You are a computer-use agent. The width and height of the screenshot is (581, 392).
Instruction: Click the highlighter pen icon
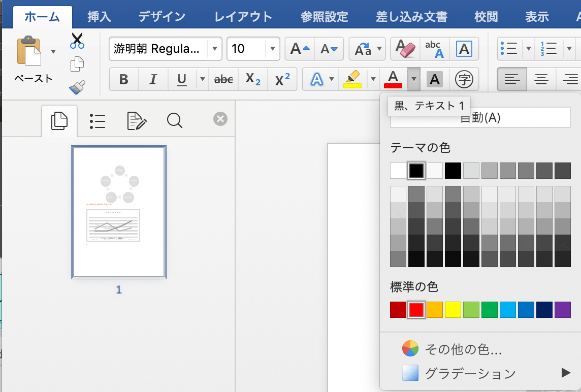point(351,79)
